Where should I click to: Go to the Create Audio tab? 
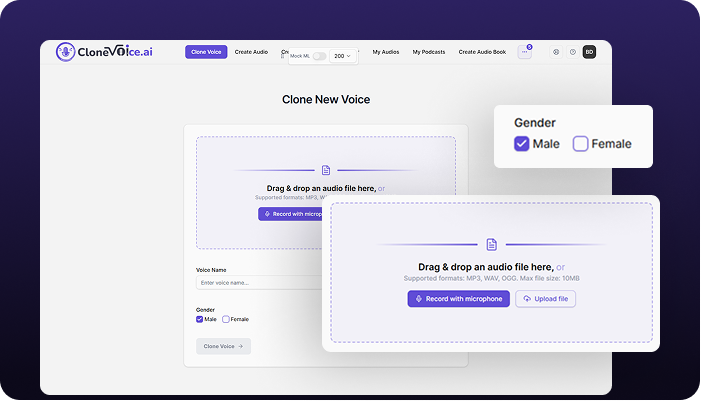coord(251,52)
